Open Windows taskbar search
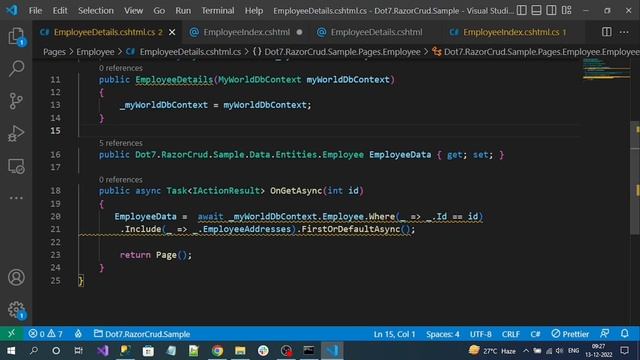The height and width of the screenshot is (360, 640). (33, 351)
